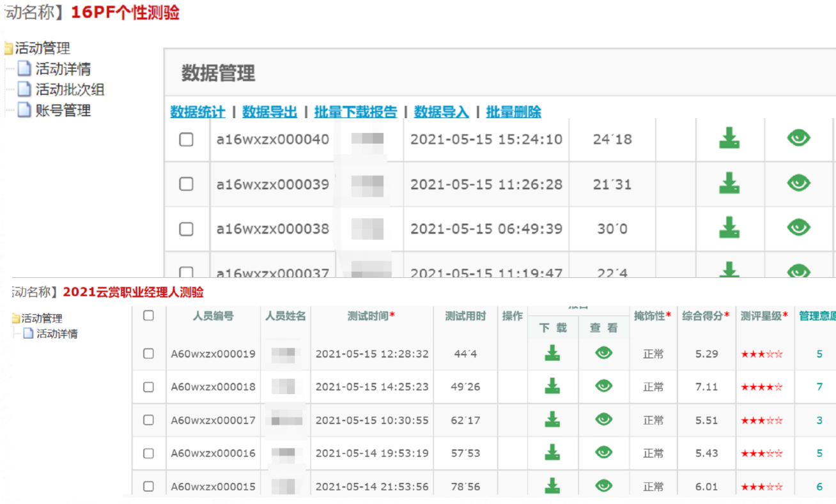Viewport: 836px width, 504px height.
Task: Download report for A60wxzx000018
Action: [x=552, y=386]
